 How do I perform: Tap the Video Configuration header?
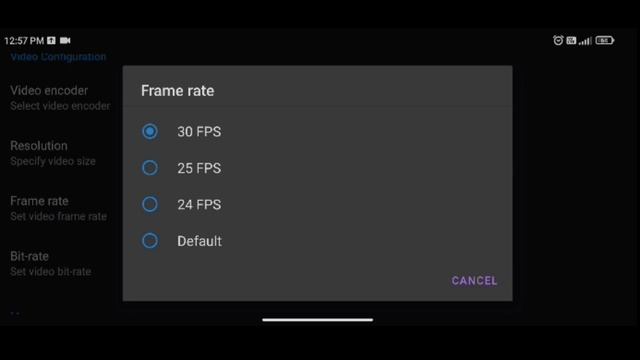pyautogui.click(x=58, y=57)
